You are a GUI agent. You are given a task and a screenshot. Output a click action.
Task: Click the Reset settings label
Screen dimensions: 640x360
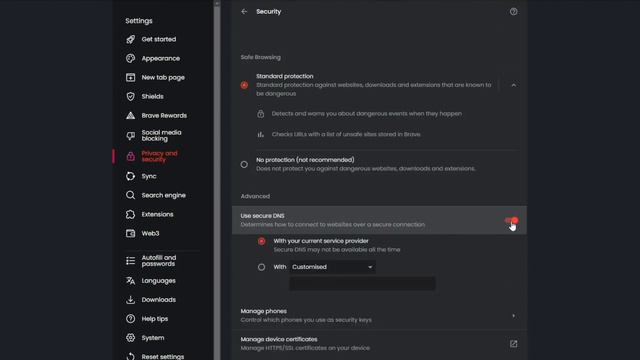162,356
